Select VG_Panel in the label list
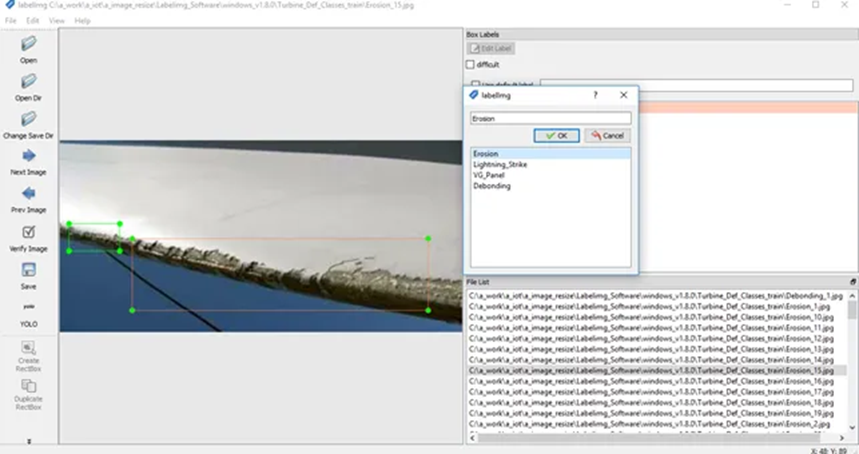This screenshot has height=454, width=859. [x=551, y=175]
